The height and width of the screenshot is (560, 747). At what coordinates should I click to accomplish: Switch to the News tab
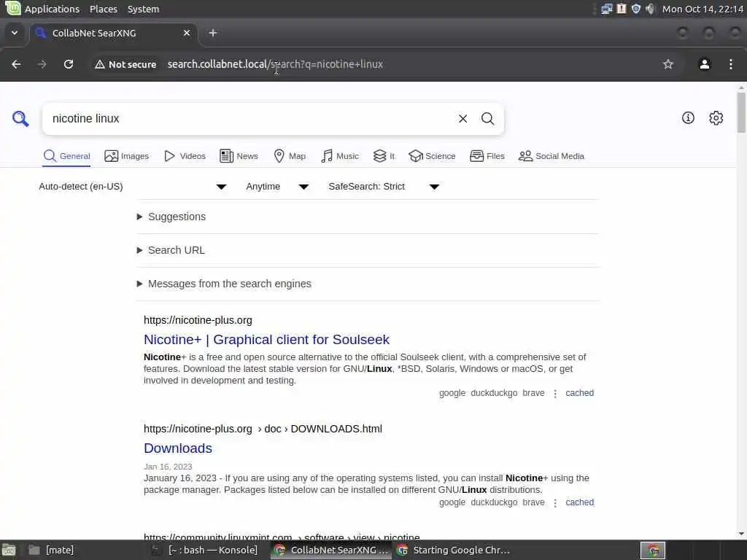[x=239, y=156]
